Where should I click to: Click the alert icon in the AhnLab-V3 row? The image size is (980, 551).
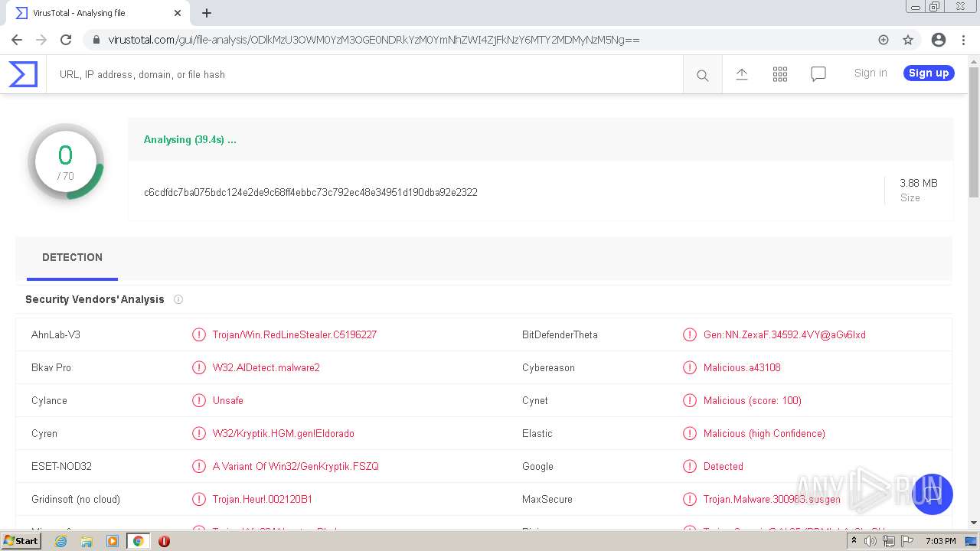(199, 334)
